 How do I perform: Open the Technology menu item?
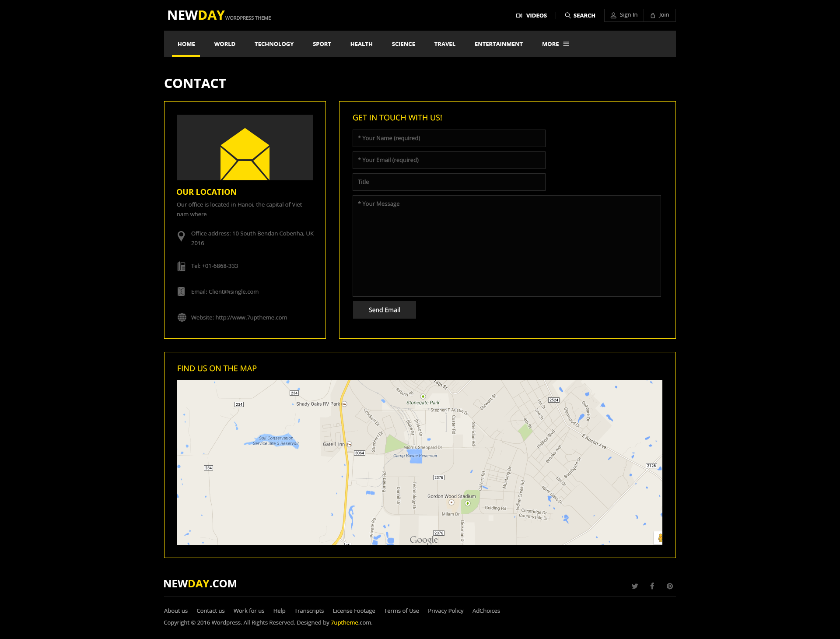[x=274, y=44]
